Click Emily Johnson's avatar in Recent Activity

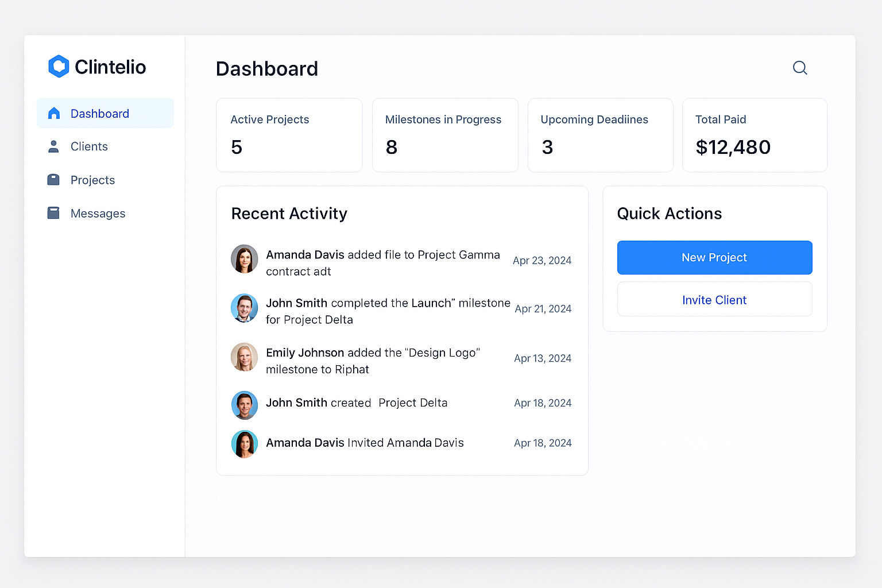point(245,357)
